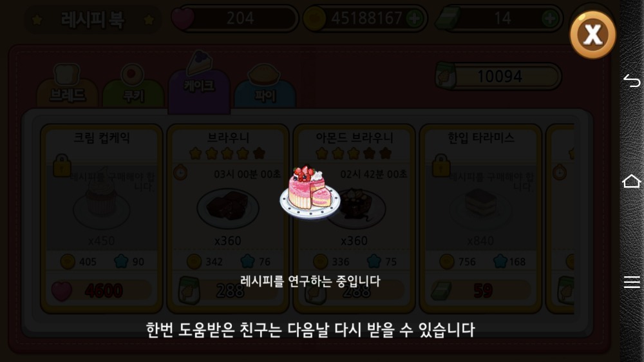Tap the Android back navigation button
644x362 pixels.
click(632, 81)
